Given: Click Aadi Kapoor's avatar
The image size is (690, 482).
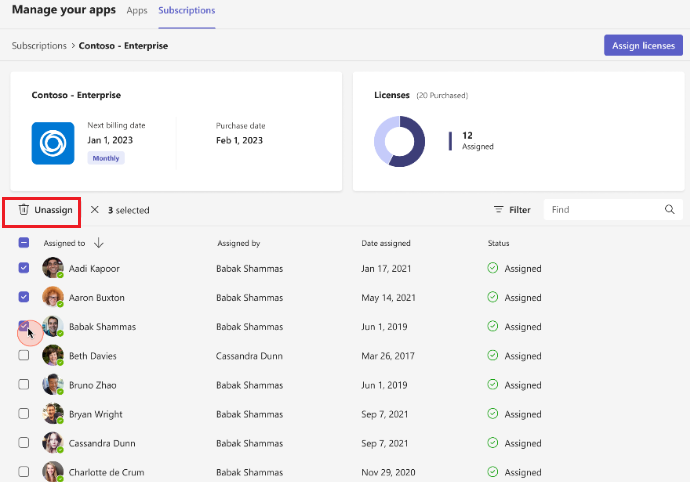Looking at the screenshot, I should pos(52,268).
